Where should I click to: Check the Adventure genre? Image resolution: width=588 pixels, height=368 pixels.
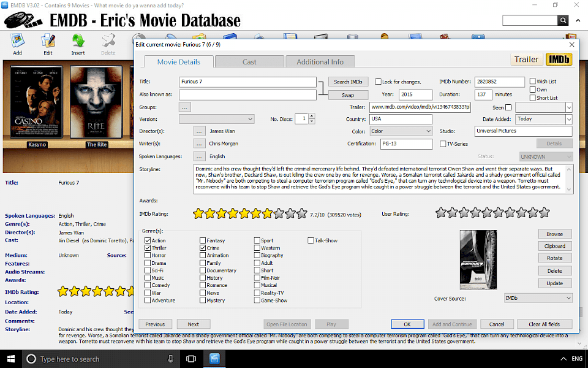tap(148, 301)
